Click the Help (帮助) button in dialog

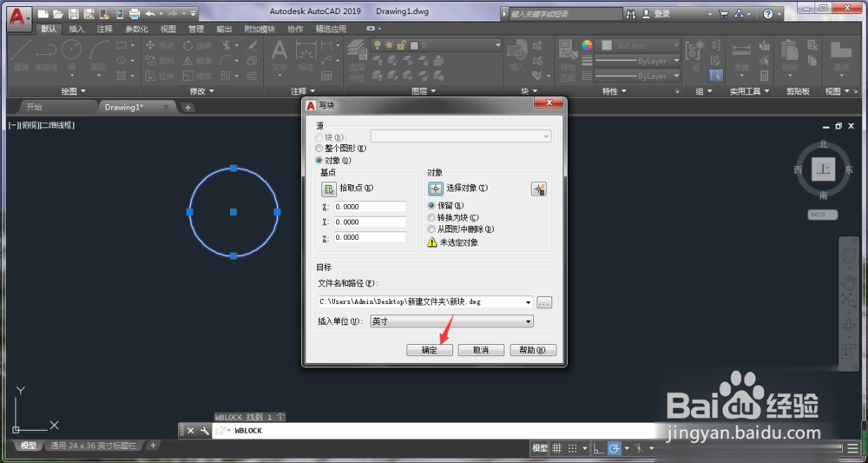[x=533, y=350]
